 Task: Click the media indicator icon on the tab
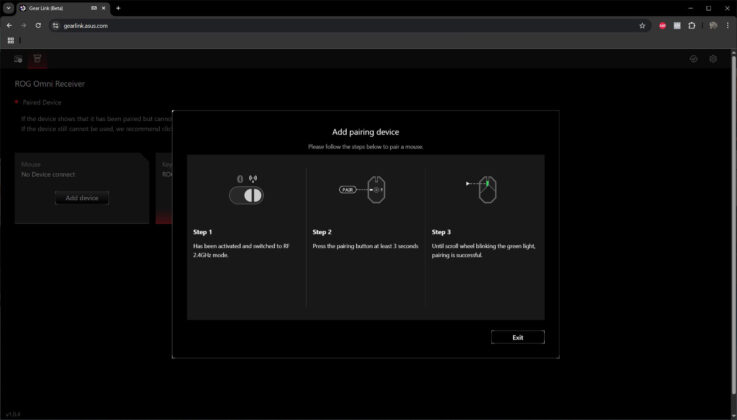tap(94, 8)
